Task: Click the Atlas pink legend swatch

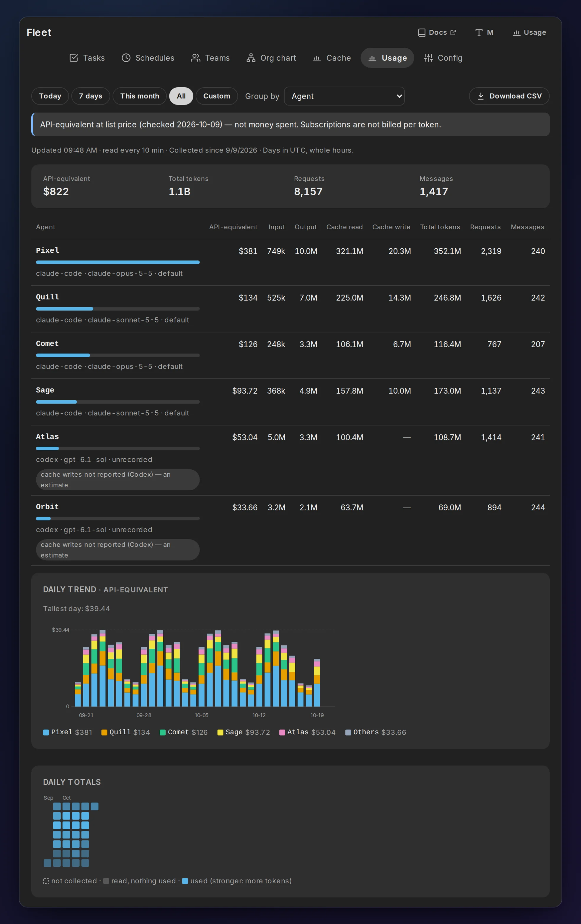Action: tap(282, 732)
